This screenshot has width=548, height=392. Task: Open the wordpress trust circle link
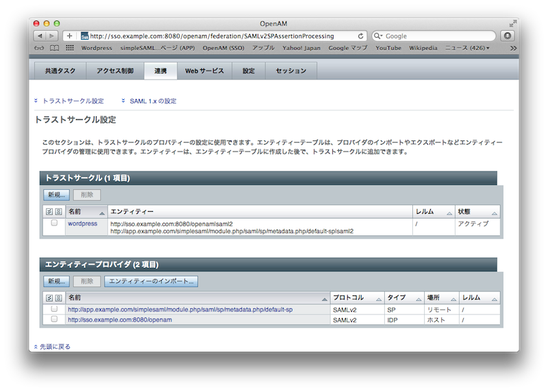pos(82,223)
